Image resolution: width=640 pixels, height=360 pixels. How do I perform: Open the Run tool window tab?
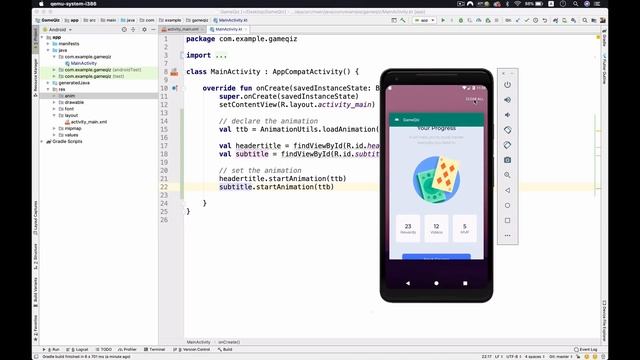point(51,349)
